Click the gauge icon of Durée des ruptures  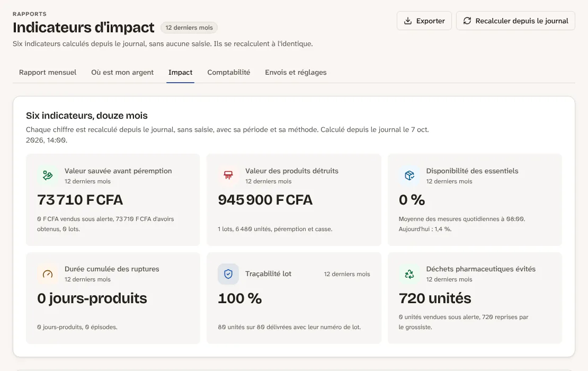(47, 274)
